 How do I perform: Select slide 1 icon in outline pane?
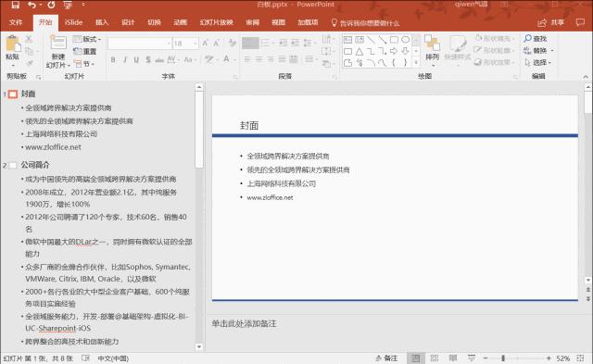pos(13,94)
